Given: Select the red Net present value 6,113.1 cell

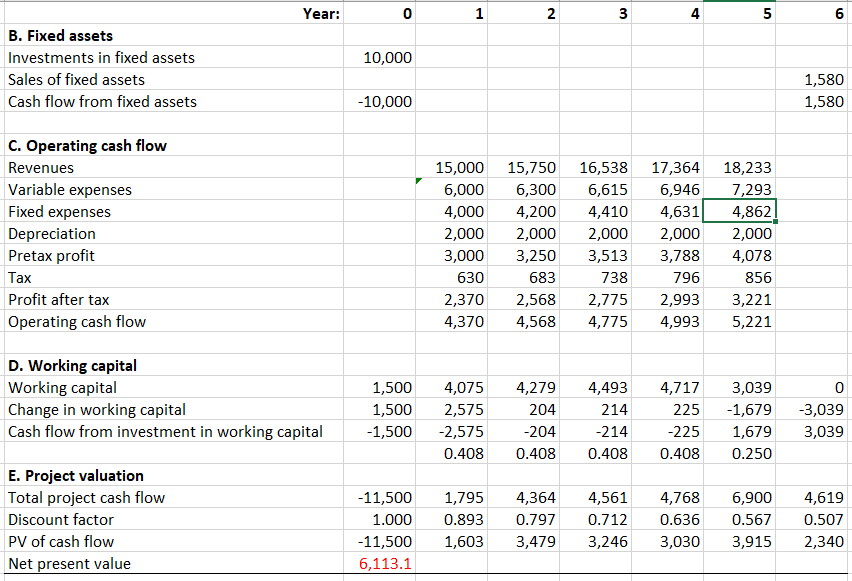Looking at the screenshot, I should click(x=379, y=563).
